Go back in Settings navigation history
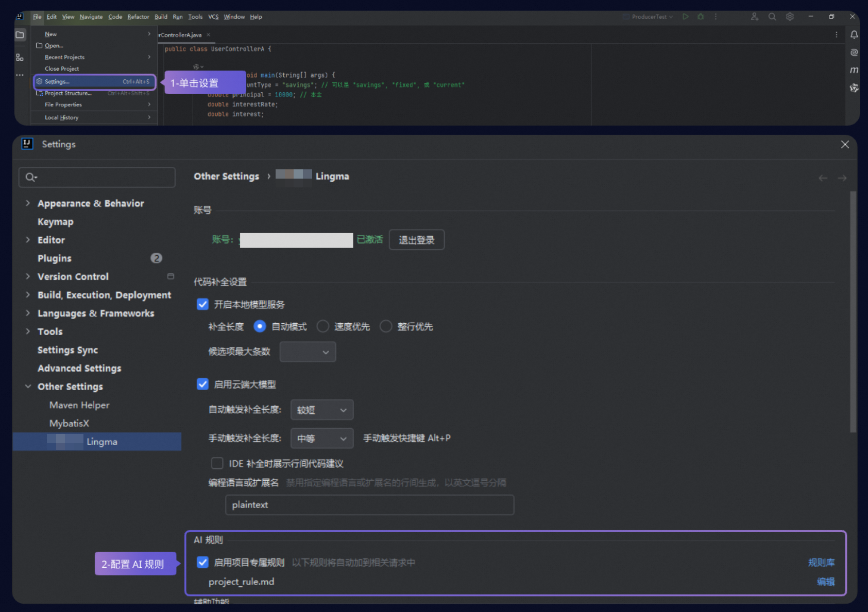This screenshot has height=612, width=868. pos(823,178)
